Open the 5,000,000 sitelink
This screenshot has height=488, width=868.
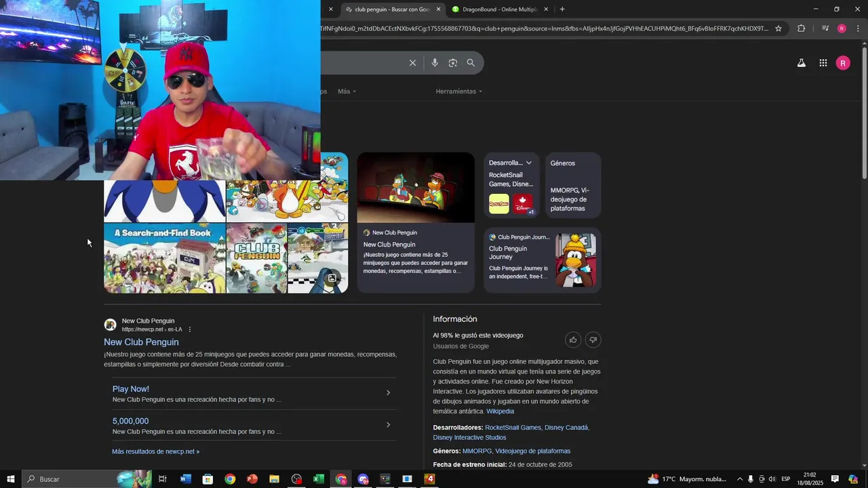tap(130, 421)
